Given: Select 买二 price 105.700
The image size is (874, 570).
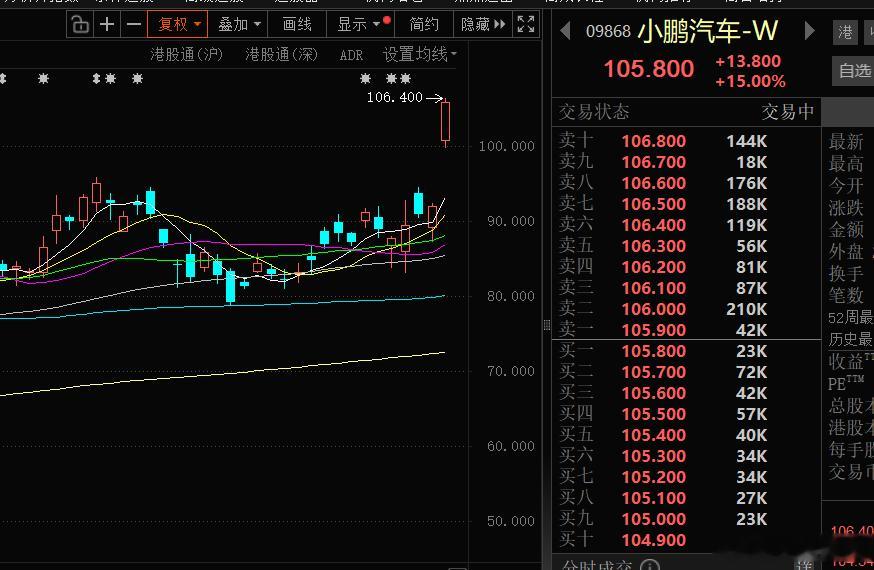Looking at the screenshot, I should 654,372.
